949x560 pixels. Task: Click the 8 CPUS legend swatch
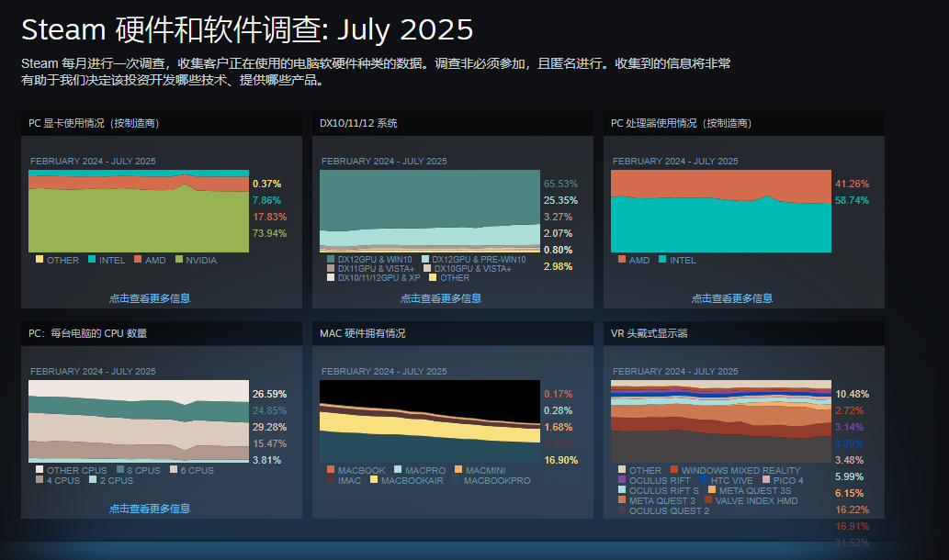[120, 470]
